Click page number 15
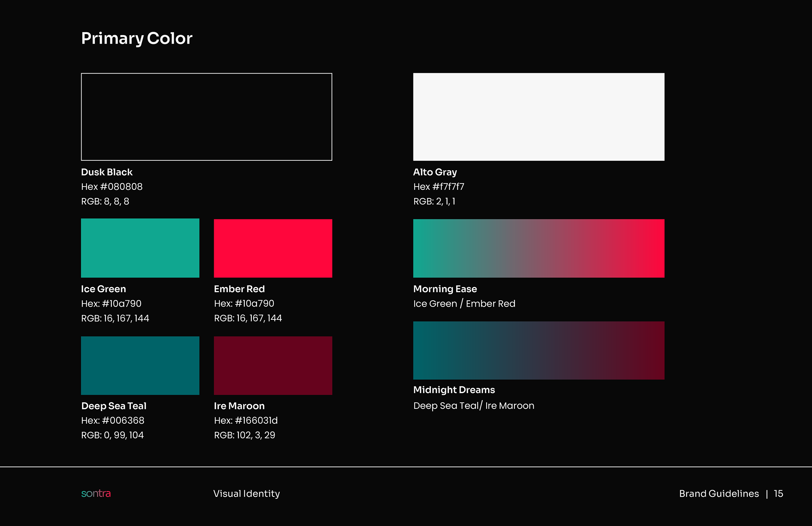 point(778,493)
